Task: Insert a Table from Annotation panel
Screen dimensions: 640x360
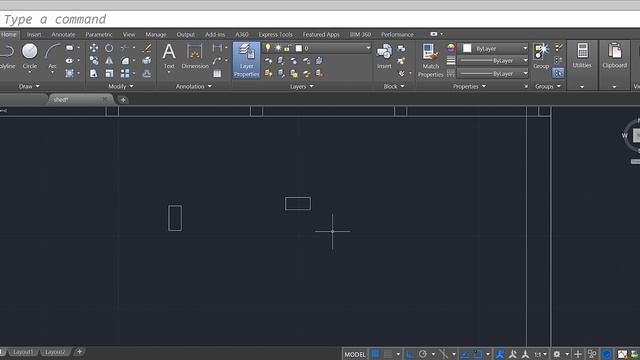Action: click(217, 73)
